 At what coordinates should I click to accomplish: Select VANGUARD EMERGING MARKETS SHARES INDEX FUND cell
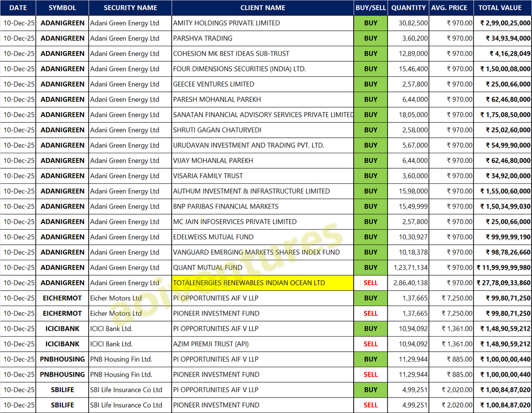[x=263, y=252]
